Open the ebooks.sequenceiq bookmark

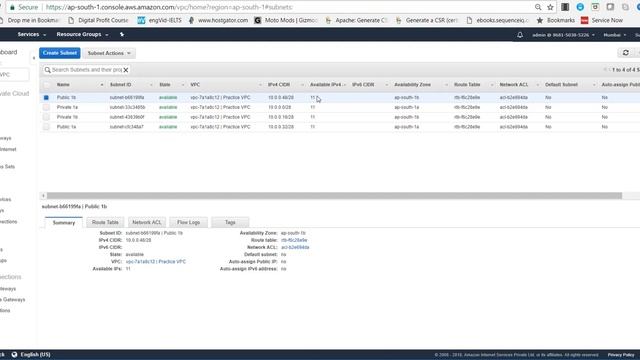(498, 20)
